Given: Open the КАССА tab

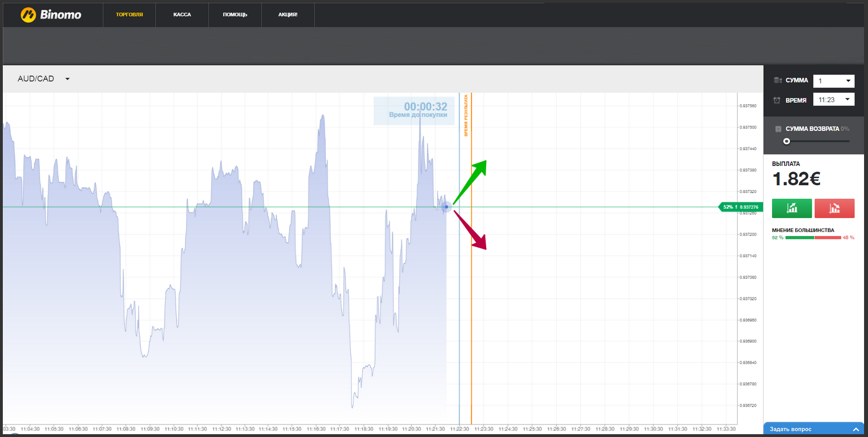Looking at the screenshot, I should [x=182, y=15].
